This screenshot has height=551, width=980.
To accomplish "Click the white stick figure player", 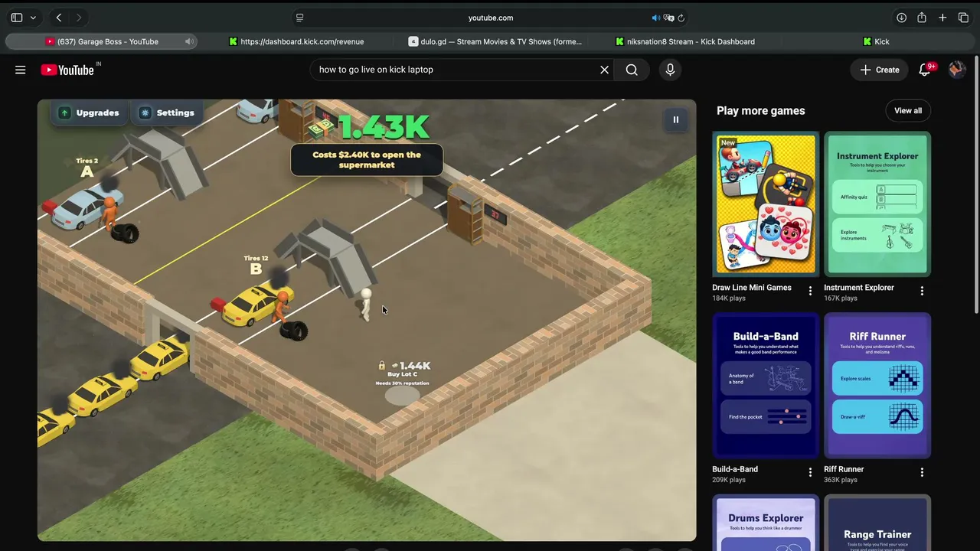I will coord(366,304).
